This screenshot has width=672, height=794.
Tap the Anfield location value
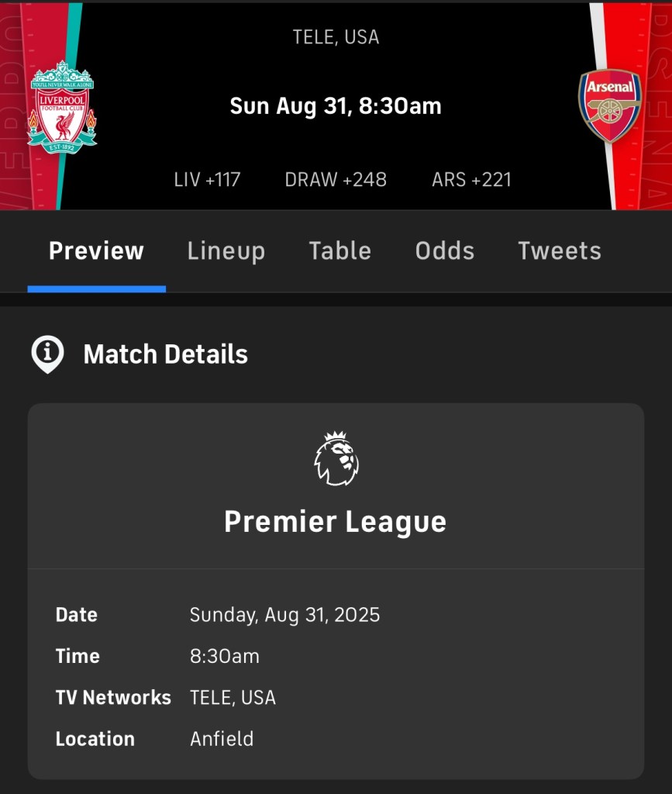222,739
